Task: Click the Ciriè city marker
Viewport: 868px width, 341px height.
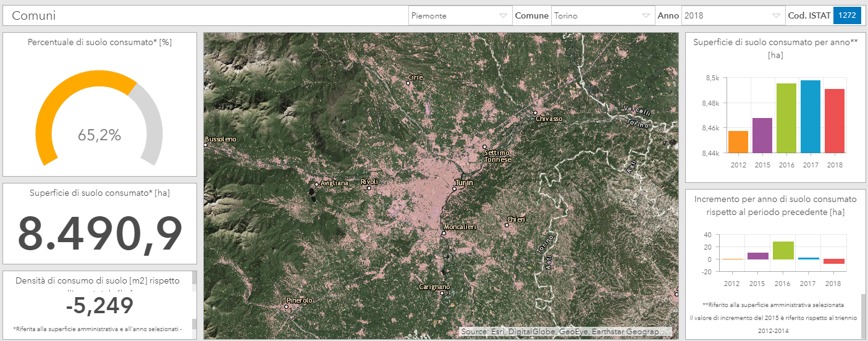Action: point(408,83)
